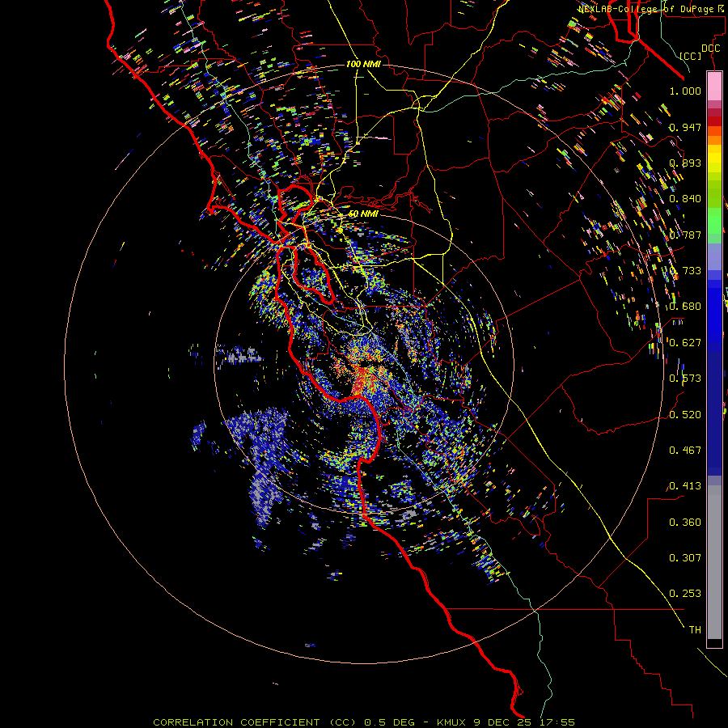Click the 0.467 scale value

(685, 451)
